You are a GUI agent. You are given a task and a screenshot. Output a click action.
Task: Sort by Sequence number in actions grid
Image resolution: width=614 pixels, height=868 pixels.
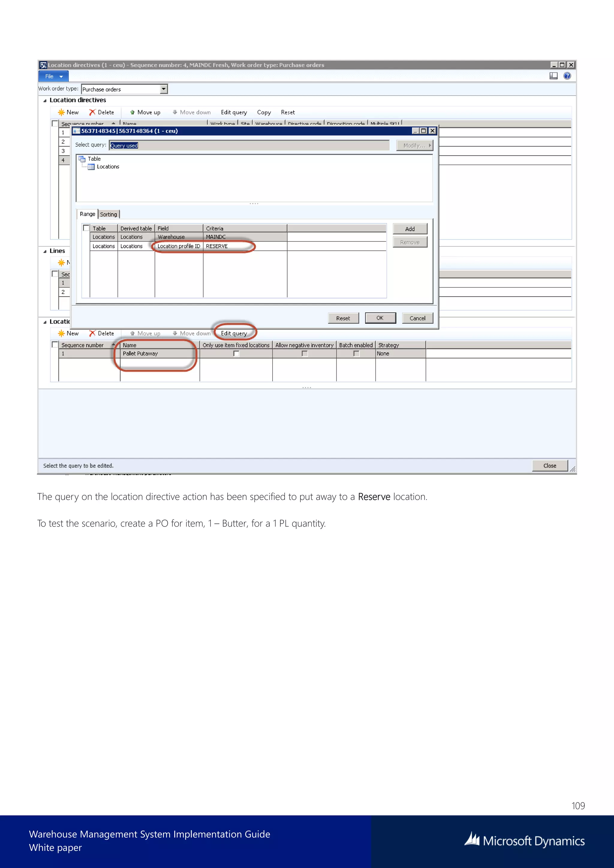coord(89,345)
